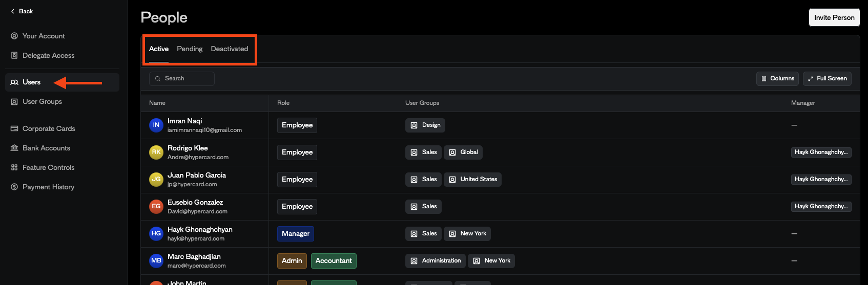Click the Full Screen button
The image size is (868, 285).
click(827, 79)
